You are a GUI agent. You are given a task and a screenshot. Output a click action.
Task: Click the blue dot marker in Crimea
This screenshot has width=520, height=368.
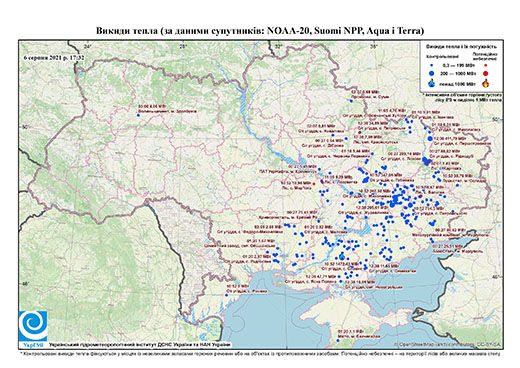(338, 340)
